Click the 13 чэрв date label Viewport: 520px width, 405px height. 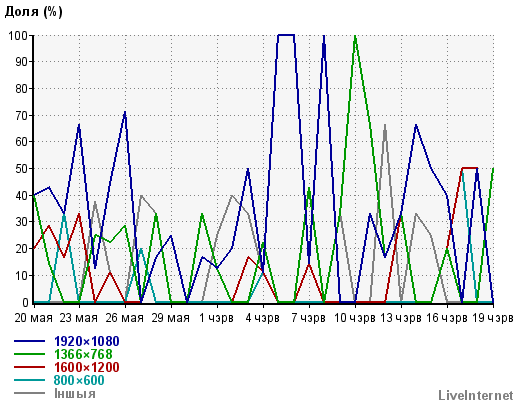click(401, 318)
